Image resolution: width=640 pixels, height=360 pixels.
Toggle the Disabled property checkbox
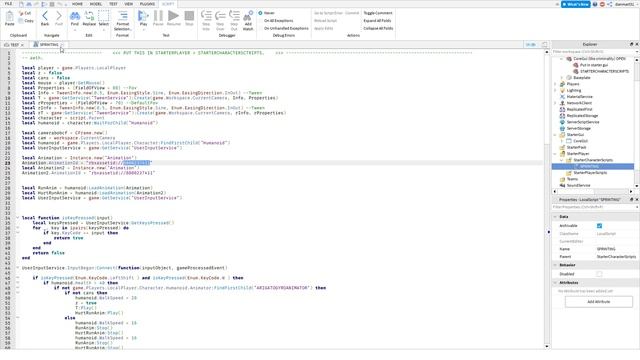[599, 274]
